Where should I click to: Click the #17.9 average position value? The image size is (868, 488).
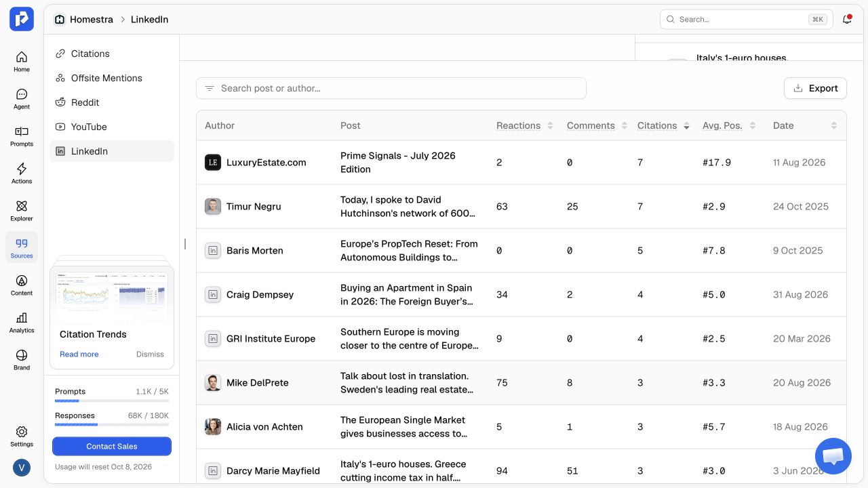coord(717,163)
